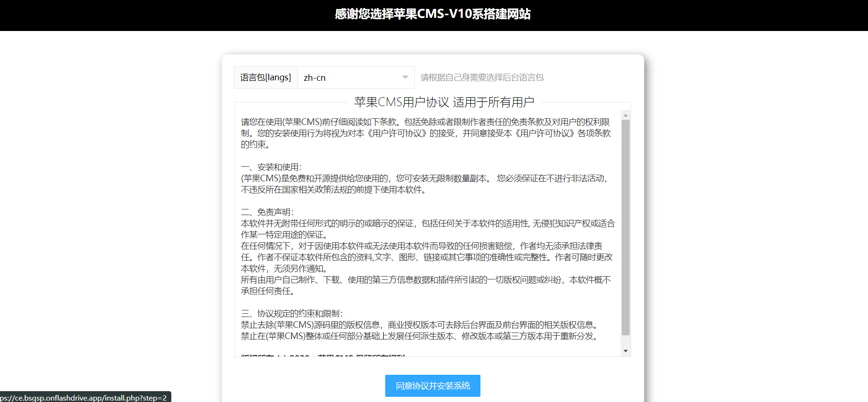Click the line starting 在任何情况下，对于因使用本软件
This screenshot has width=868, height=402.
427,257
